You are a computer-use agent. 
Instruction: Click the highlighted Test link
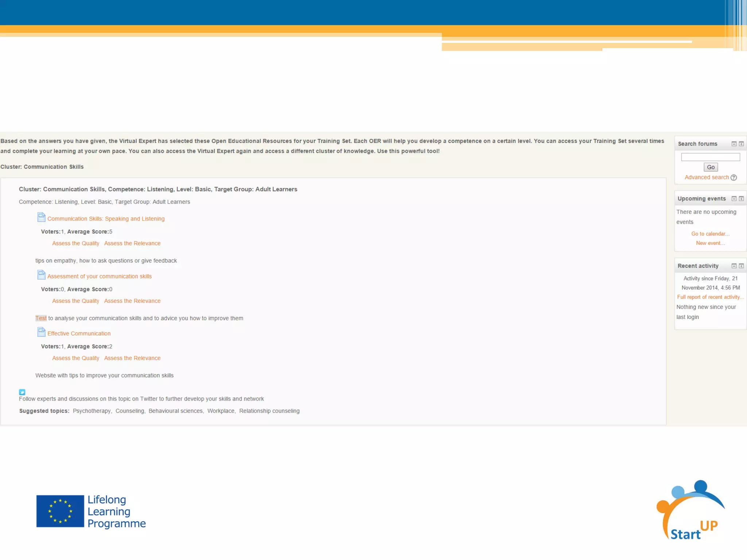tap(41, 318)
